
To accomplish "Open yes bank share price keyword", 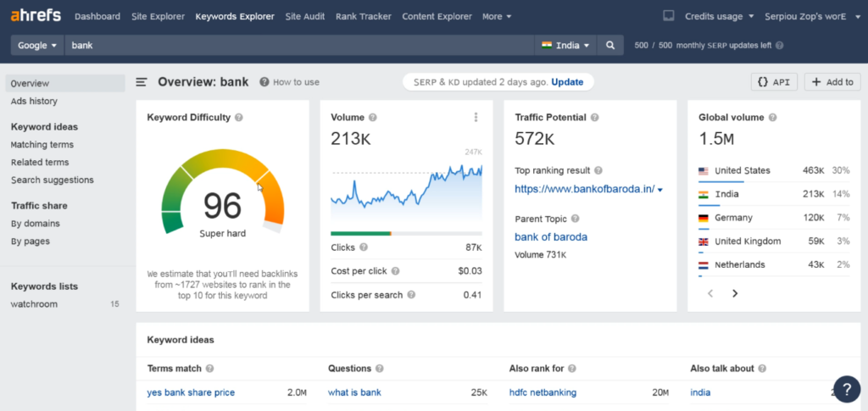I will coord(191,392).
